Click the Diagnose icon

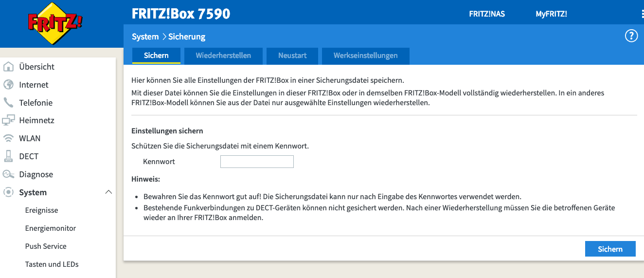click(x=9, y=174)
